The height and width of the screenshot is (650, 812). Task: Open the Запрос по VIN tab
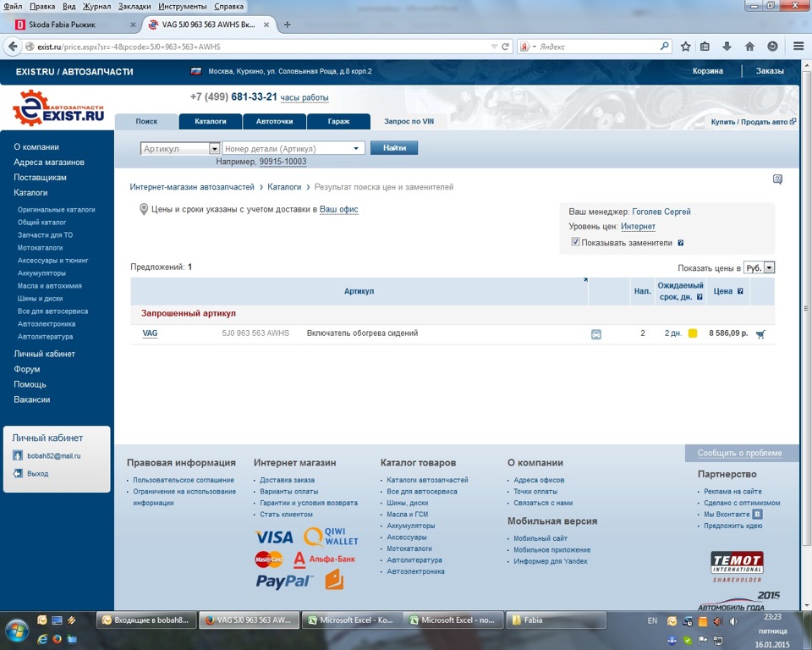click(x=409, y=121)
